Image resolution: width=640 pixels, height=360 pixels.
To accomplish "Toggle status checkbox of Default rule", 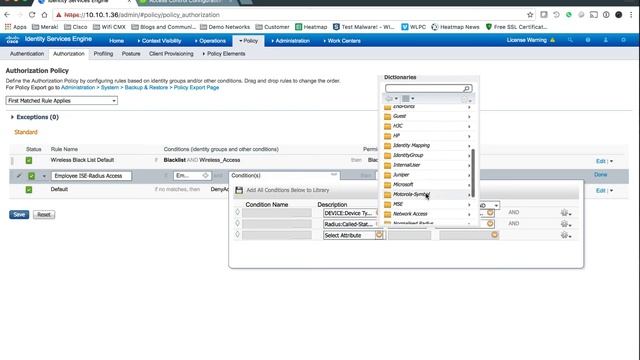I will [x=29, y=190].
